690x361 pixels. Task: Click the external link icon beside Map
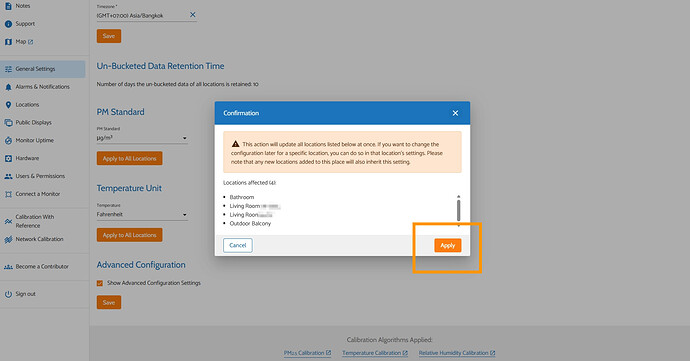[x=30, y=42]
